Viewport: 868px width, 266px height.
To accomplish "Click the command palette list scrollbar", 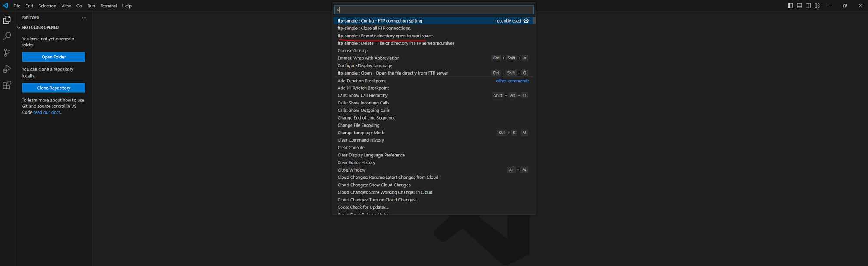I will 534,21.
